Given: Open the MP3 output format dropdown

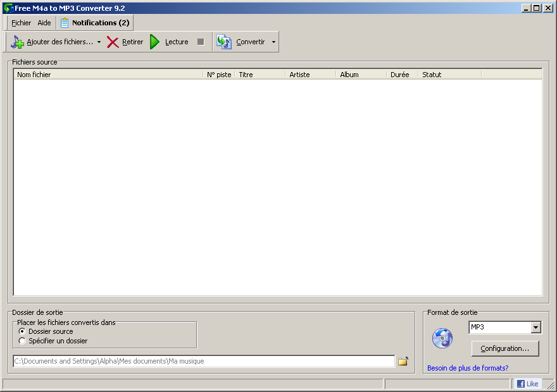Looking at the screenshot, I should (x=536, y=327).
